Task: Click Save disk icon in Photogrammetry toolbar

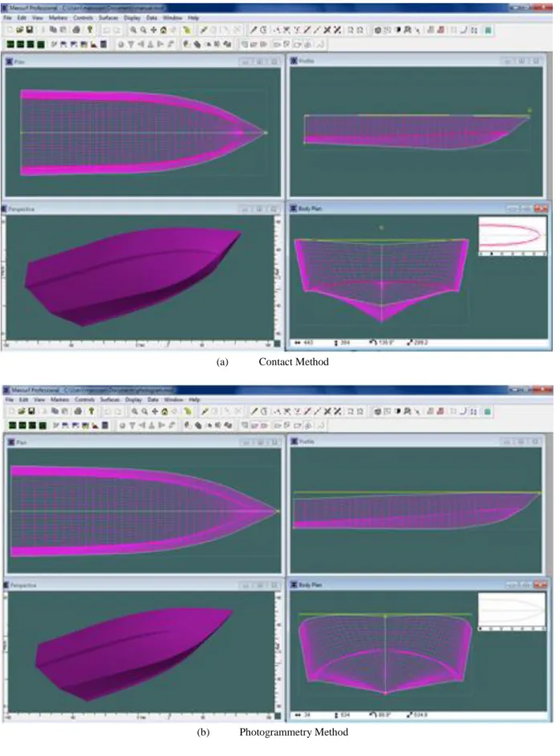Action: tap(30, 411)
